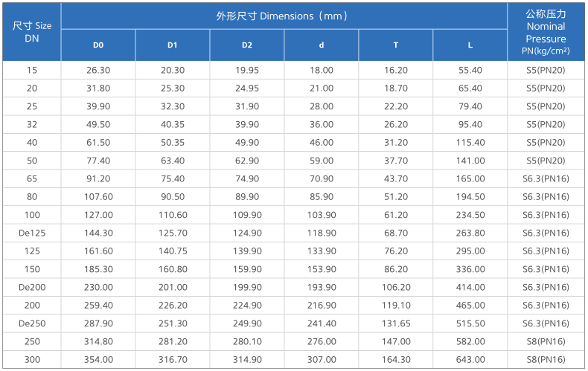This screenshot has height=371, width=588.
Task: Click the 354.00 D0 value
Action: 98,360
